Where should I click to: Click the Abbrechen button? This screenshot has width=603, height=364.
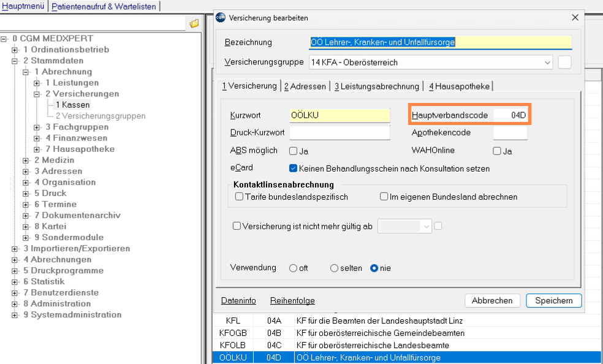coord(492,301)
